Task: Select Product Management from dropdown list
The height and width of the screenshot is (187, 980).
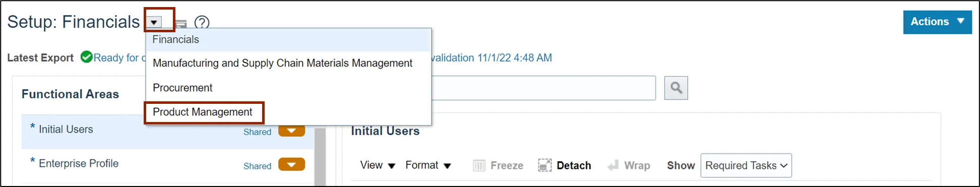Action: [203, 112]
